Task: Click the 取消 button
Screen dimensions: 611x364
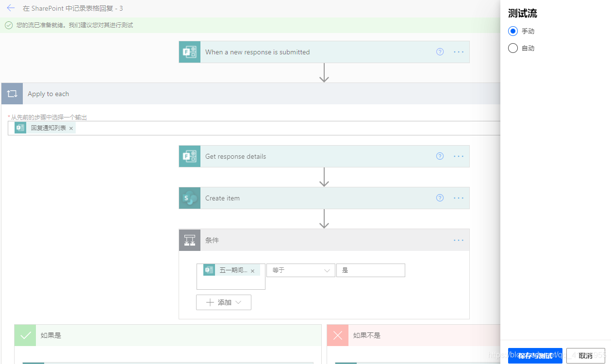Action: pos(585,356)
